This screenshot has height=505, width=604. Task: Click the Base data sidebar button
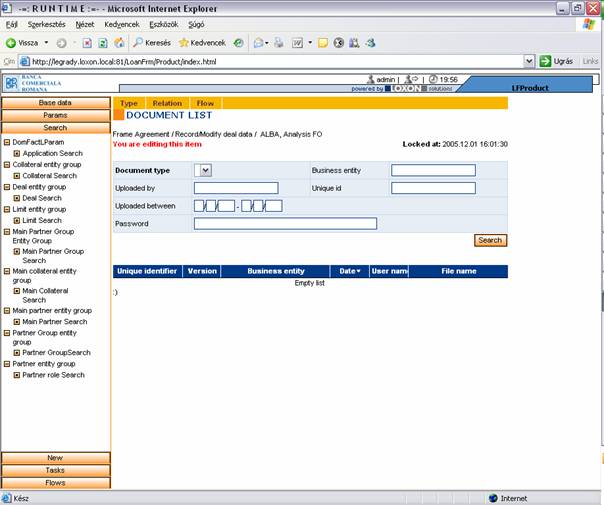pyautogui.click(x=55, y=103)
